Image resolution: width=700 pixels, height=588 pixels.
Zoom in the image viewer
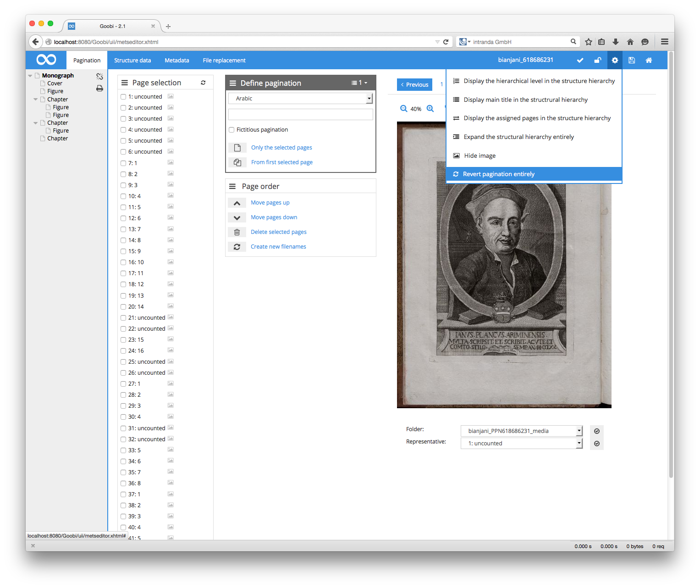430,109
